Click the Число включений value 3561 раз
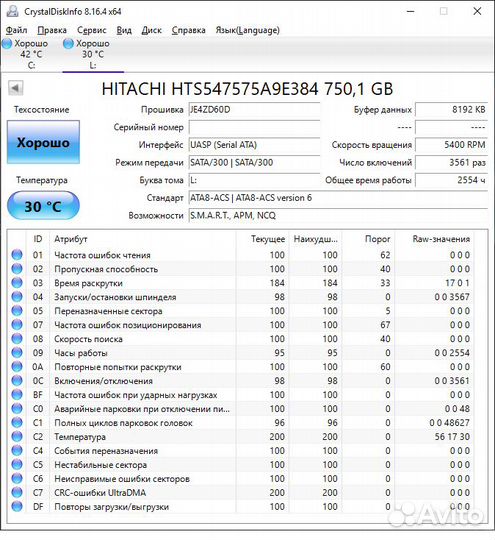Screen dimensions: 495x540 point(451,163)
